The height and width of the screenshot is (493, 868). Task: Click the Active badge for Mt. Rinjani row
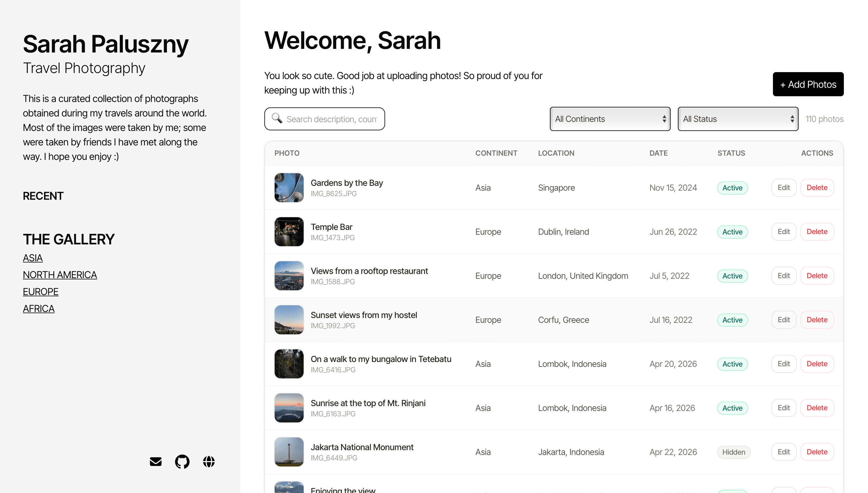732,408
